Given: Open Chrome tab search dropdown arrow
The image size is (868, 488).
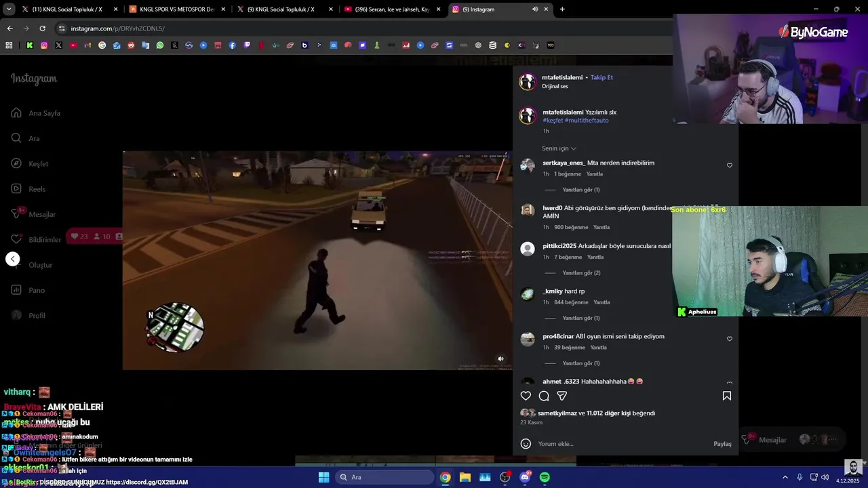Looking at the screenshot, I should [9, 9].
